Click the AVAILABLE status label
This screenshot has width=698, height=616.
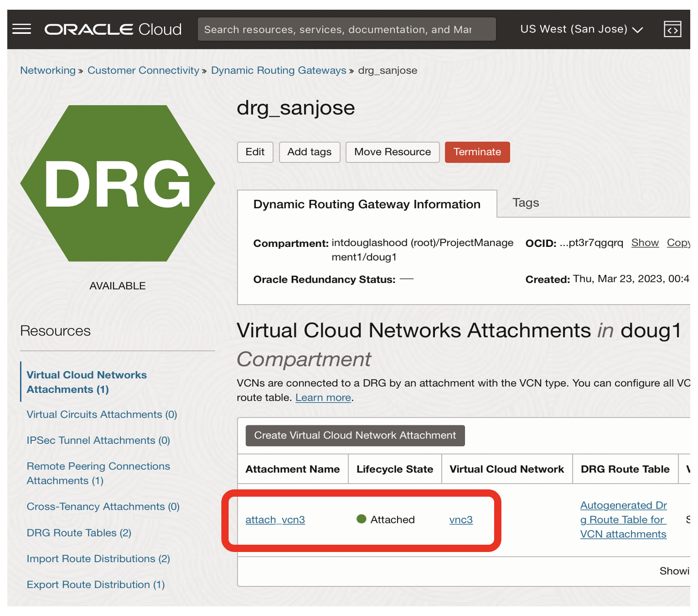pos(117,286)
